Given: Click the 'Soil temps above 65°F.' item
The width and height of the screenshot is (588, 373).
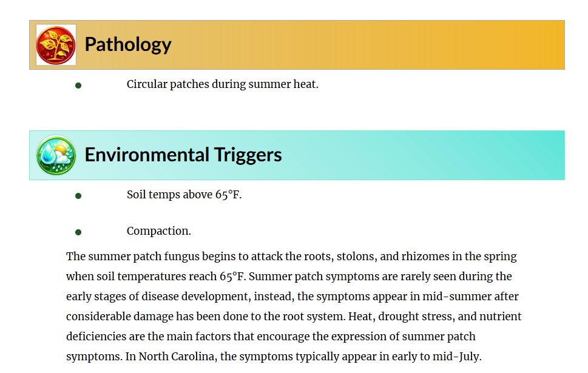Looking at the screenshot, I should click(x=184, y=195).
